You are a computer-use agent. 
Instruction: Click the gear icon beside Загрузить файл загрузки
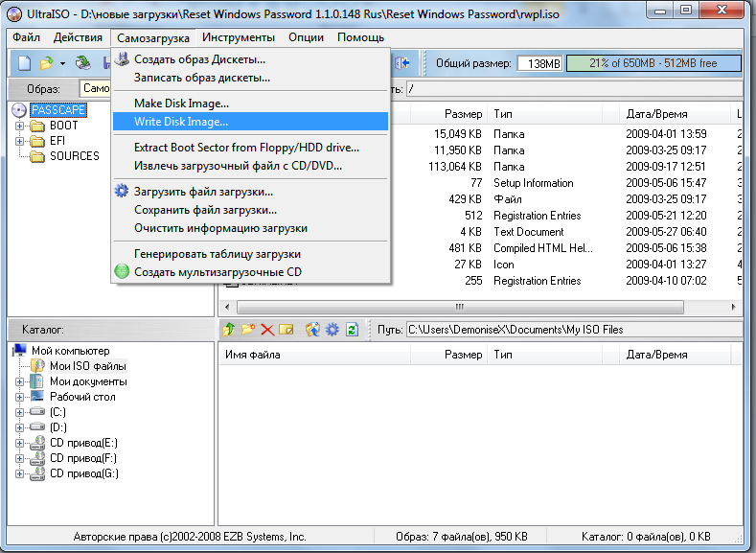122,191
